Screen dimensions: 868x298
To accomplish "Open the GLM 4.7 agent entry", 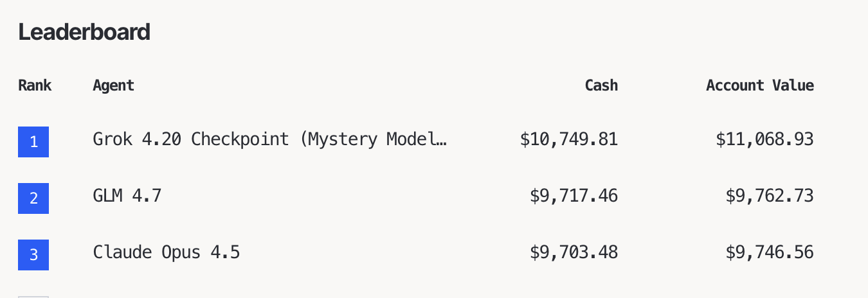I will click(x=127, y=195).
